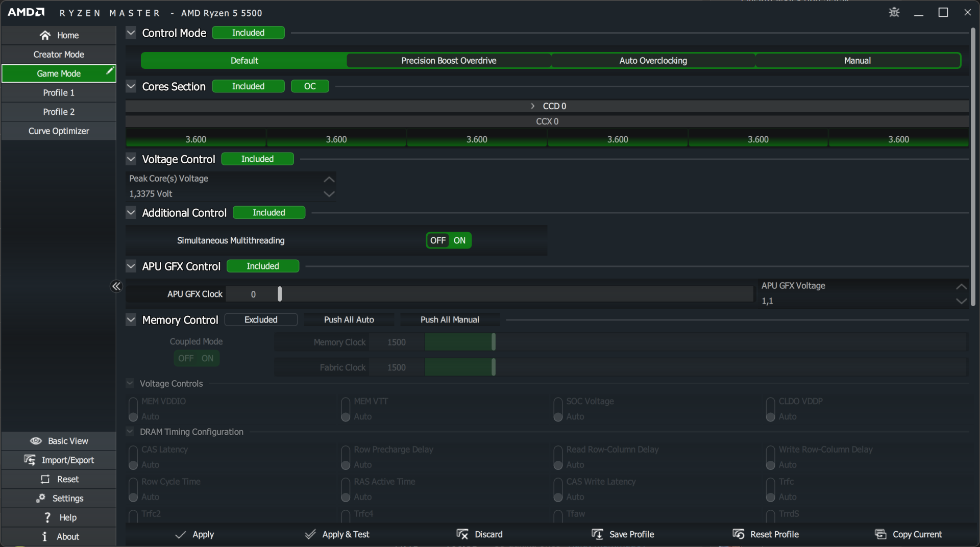Click the Discard button label

[488, 534]
